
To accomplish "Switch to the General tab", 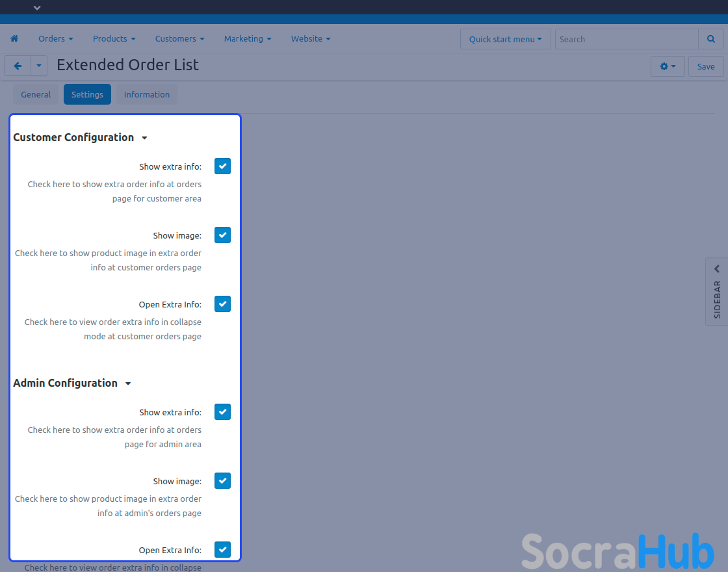I will click(36, 94).
